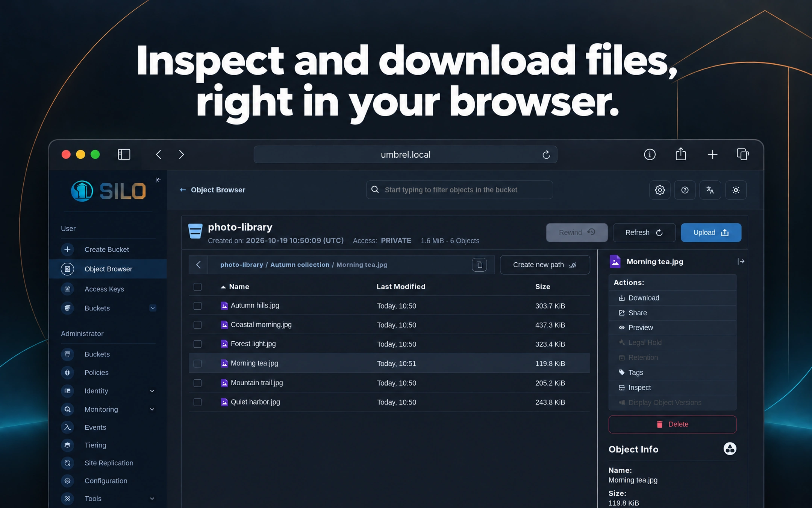The image size is (812, 508).
Task: Open the Autumn collection breadcrumb link
Action: [x=300, y=265]
